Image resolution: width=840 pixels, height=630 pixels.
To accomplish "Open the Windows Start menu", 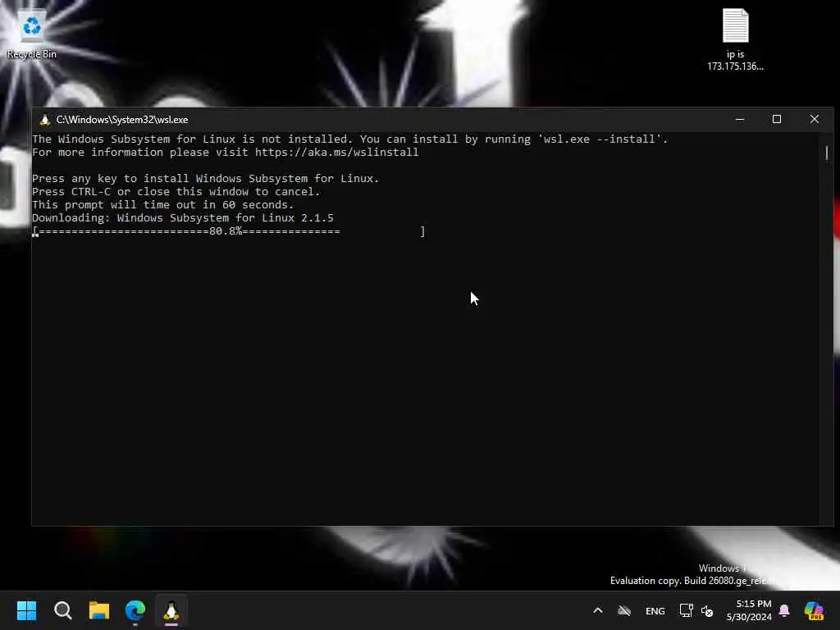I will coord(27,610).
